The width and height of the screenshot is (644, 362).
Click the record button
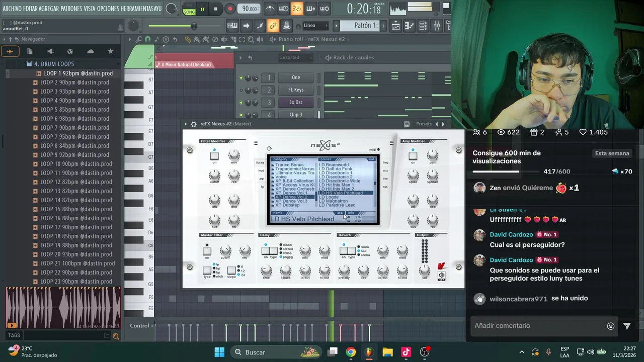[x=229, y=9]
